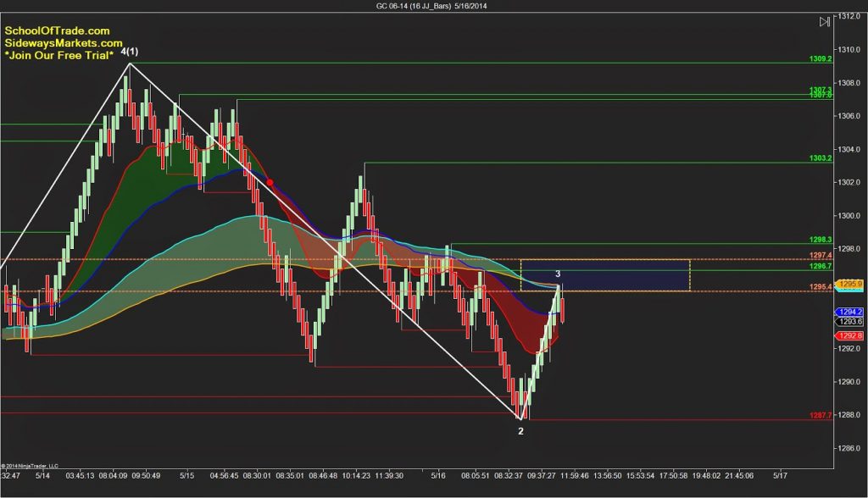Click the 13:56:50 time label

coord(607,475)
